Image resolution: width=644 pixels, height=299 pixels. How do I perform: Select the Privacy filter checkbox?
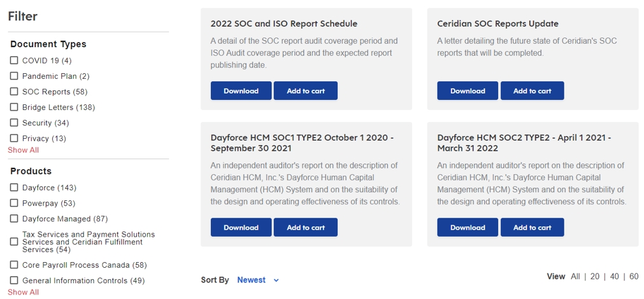click(14, 138)
